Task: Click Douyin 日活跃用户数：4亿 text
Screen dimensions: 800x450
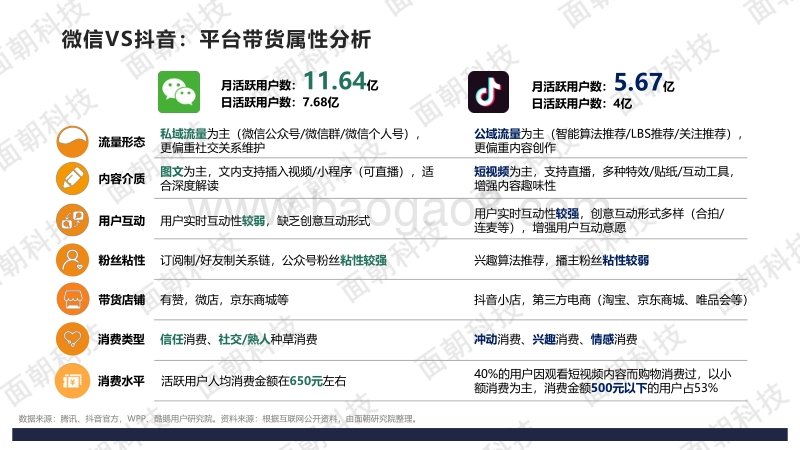Action: 582,104
